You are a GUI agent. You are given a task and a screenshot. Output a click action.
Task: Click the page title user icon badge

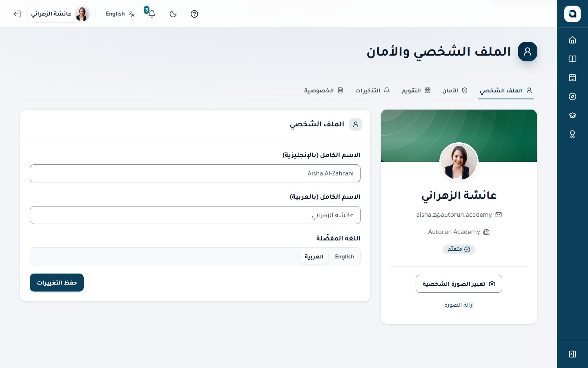(528, 52)
